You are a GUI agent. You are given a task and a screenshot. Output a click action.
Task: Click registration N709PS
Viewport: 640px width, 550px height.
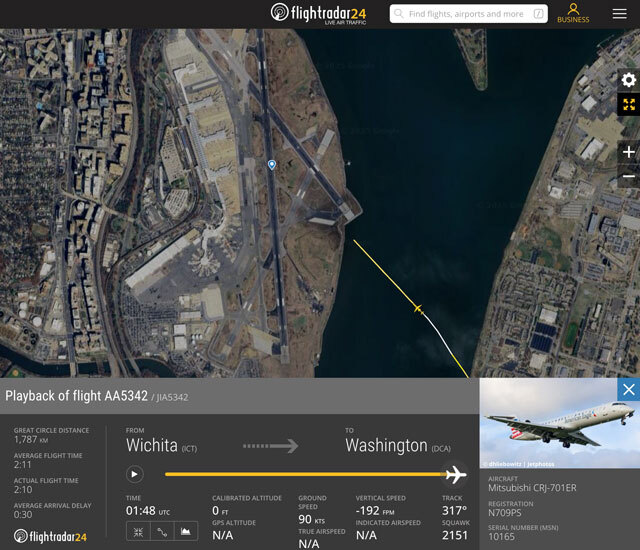point(504,513)
